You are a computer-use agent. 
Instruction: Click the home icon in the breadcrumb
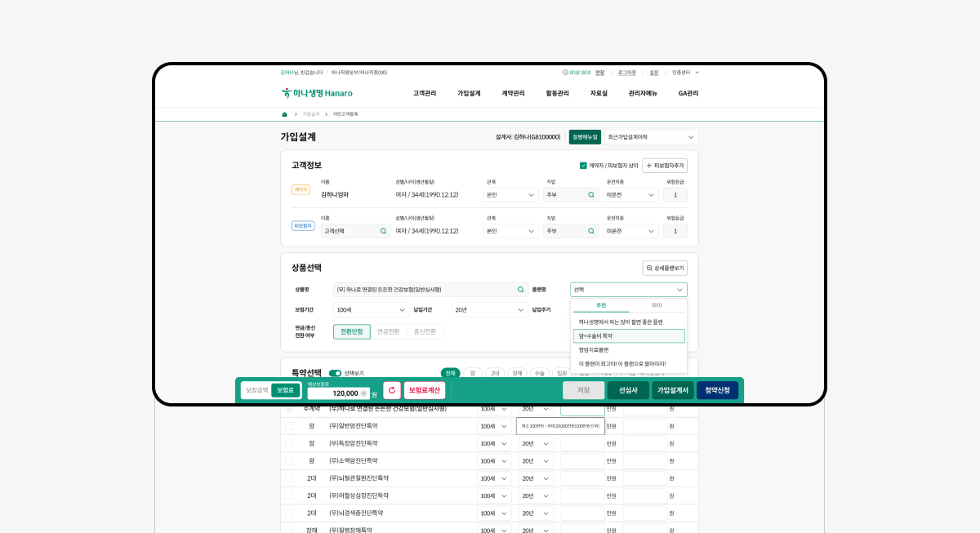coord(284,114)
